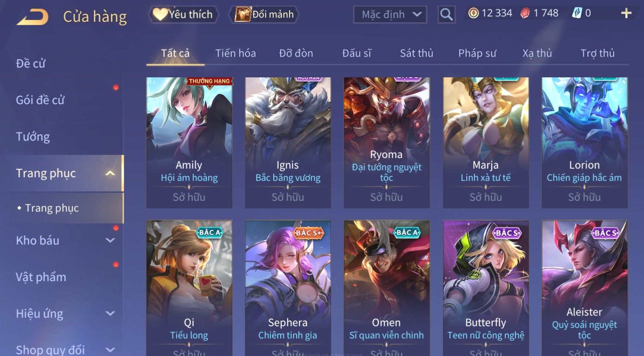Screen dimensions: 644x356
Task: Open Gói đề cử in sidebar
Action: 40,100
